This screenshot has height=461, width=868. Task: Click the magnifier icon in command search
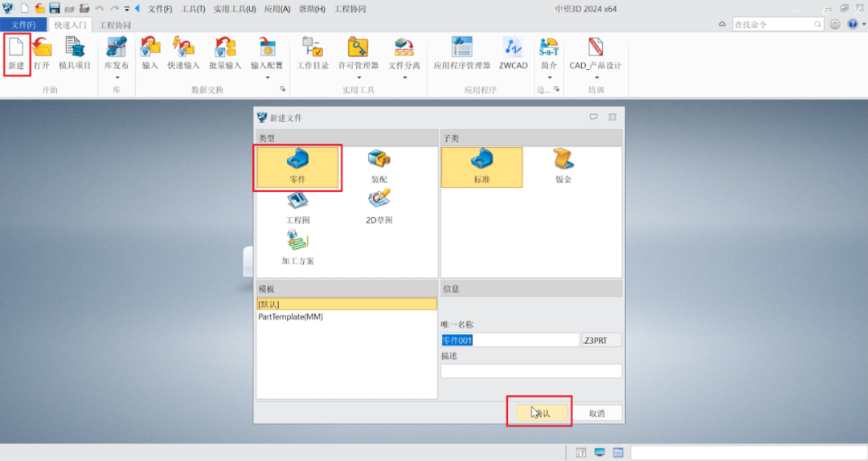click(817, 24)
